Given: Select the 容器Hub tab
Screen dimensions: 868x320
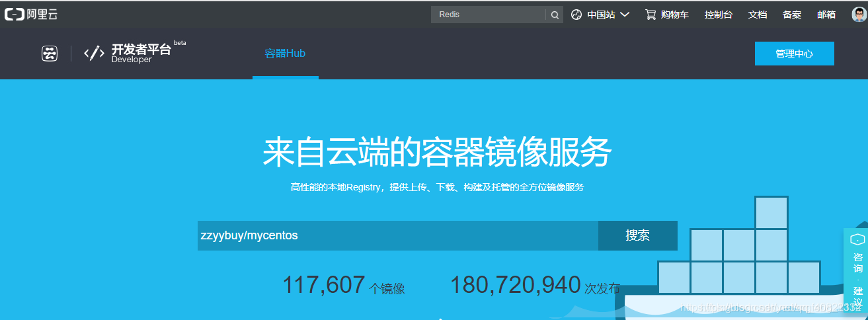Looking at the screenshot, I should click(x=285, y=54).
